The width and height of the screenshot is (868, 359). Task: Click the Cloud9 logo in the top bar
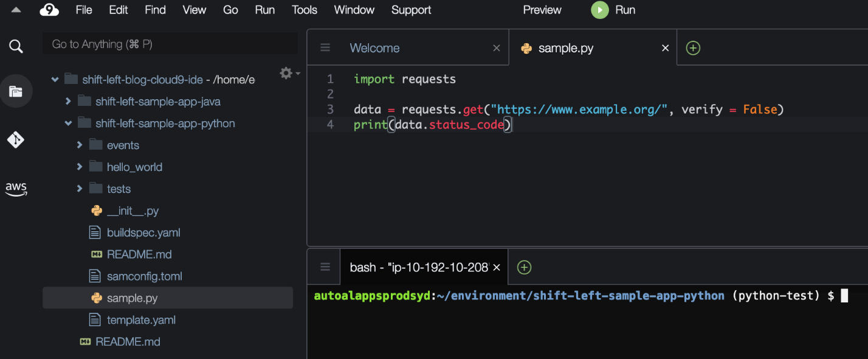49,10
